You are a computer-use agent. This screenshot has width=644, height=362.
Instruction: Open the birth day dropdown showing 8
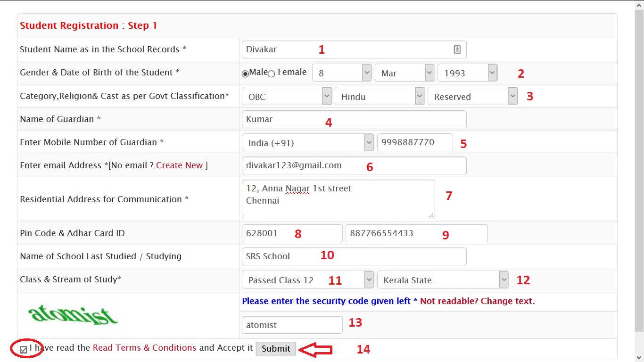pos(342,73)
